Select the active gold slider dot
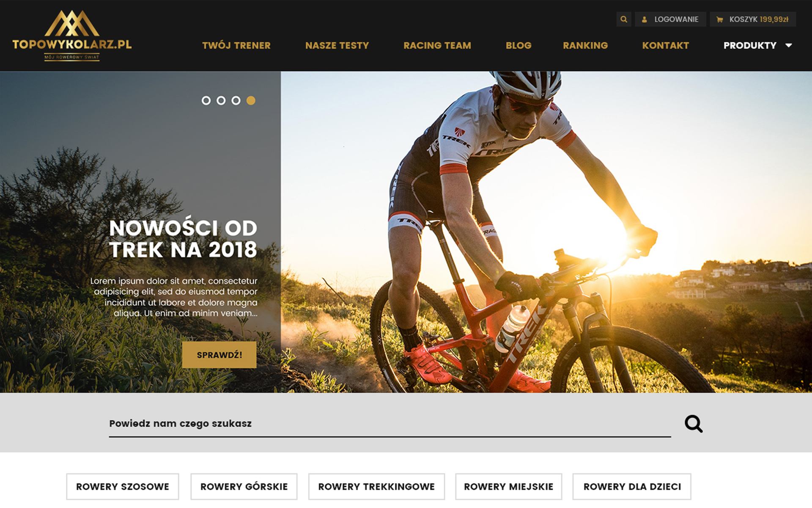 [x=251, y=101]
